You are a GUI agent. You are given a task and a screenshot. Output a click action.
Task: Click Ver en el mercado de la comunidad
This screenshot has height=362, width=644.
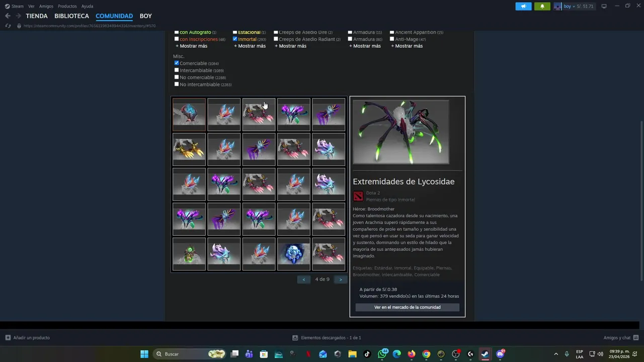tap(408, 307)
